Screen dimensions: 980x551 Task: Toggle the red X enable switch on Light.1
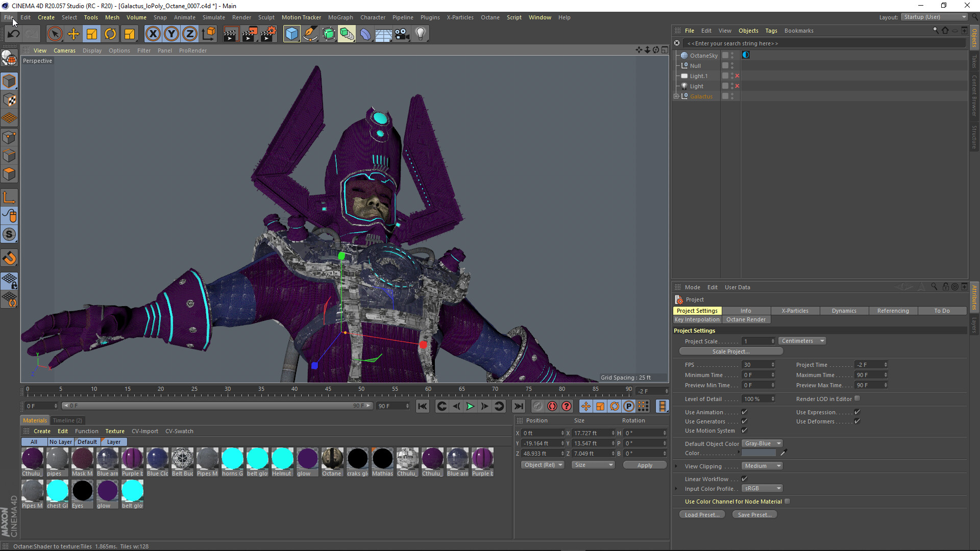pyautogui.click(x=737, y=76)
